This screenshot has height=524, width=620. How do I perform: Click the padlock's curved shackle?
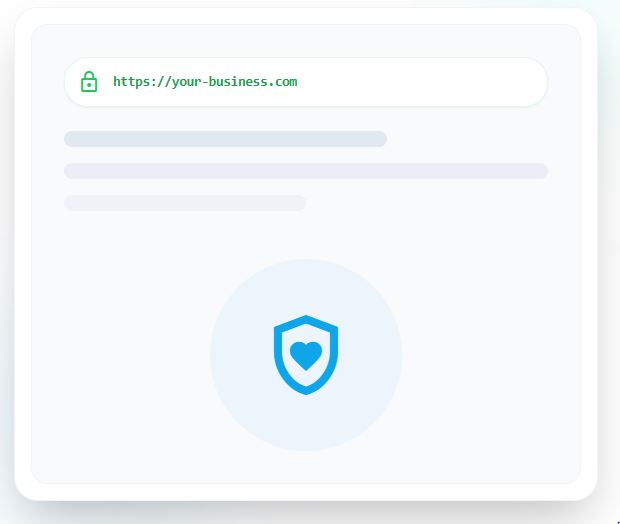pos(89,75)
